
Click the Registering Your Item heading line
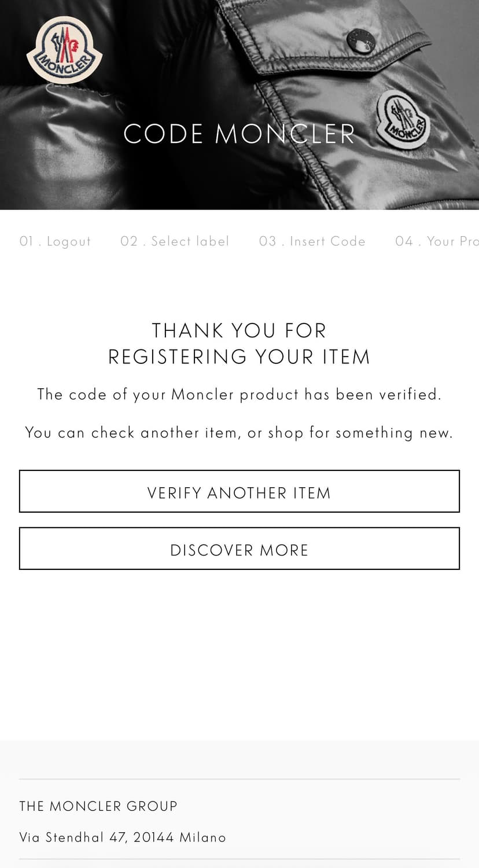pyautogui.click(x=239, y=356)
